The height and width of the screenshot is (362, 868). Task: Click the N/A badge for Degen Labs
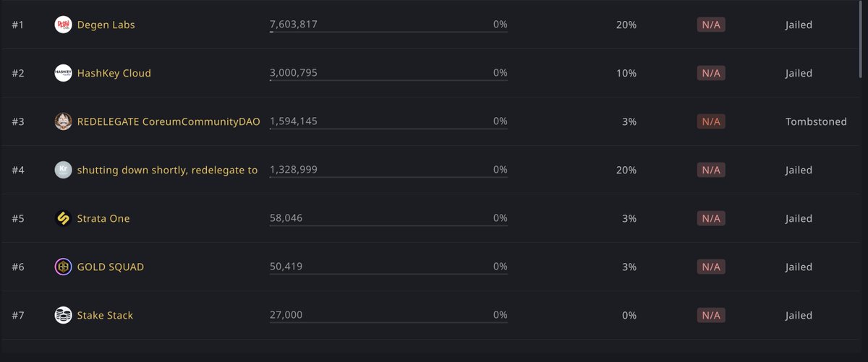pos(710,25)
